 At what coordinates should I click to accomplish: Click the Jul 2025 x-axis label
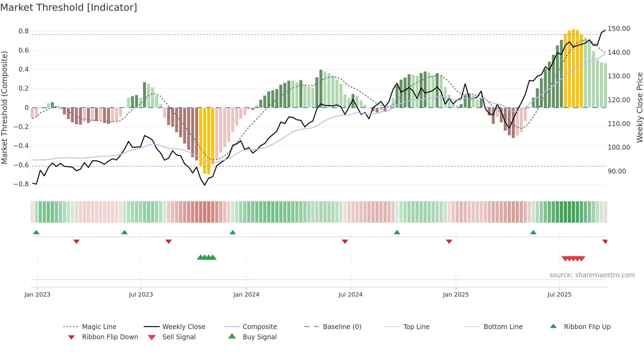pos(559,295)
